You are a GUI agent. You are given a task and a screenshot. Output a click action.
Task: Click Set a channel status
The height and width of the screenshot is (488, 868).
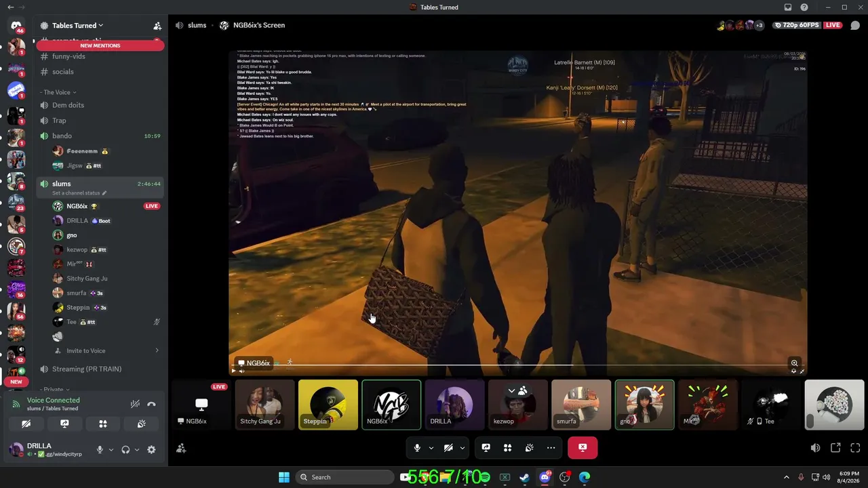pyautogui.click(x=79, y=193)
